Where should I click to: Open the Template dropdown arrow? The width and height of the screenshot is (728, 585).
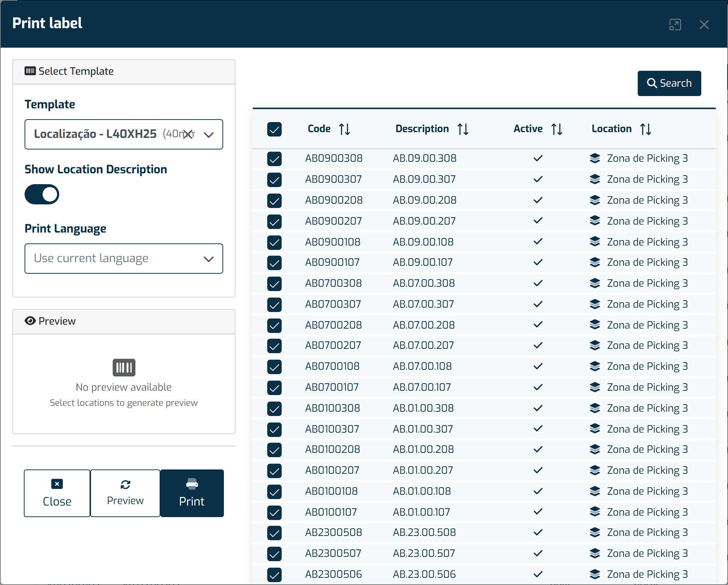tap(209, 135)
